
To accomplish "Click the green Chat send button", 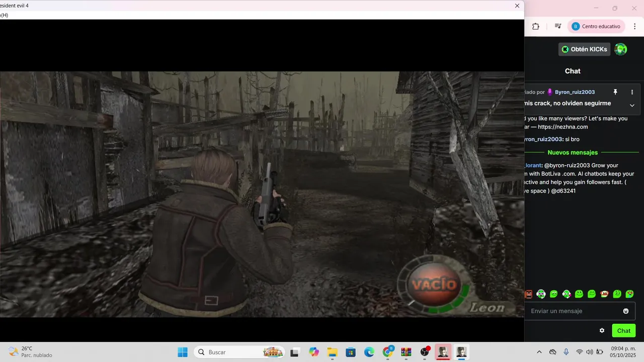I will pyautogui.click(x=624, y=330).
